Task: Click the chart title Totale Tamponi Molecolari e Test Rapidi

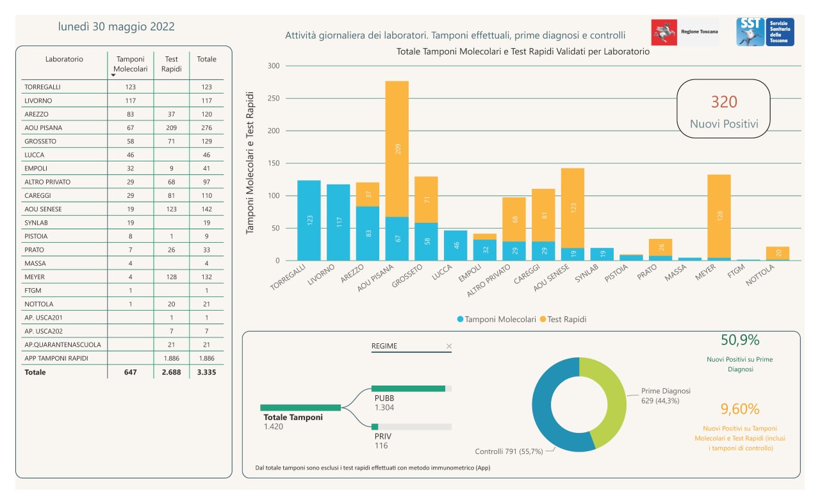Action: pos(523,52)
